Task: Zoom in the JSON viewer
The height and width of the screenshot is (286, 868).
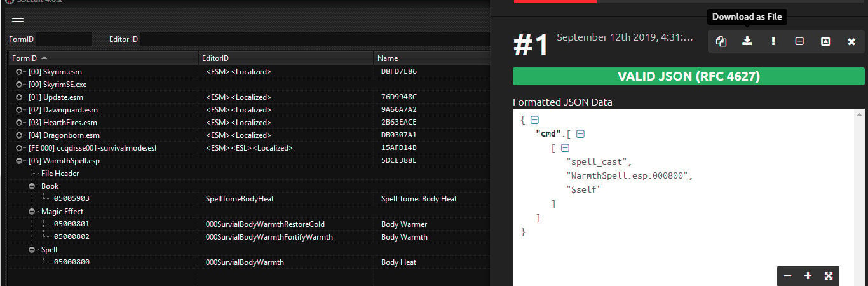Action: [x=808, y=276]
